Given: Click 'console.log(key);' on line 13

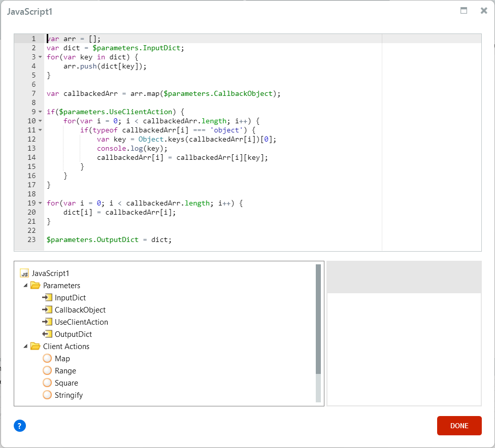Looking at the screenshot, I should click(x=133, y=149).
